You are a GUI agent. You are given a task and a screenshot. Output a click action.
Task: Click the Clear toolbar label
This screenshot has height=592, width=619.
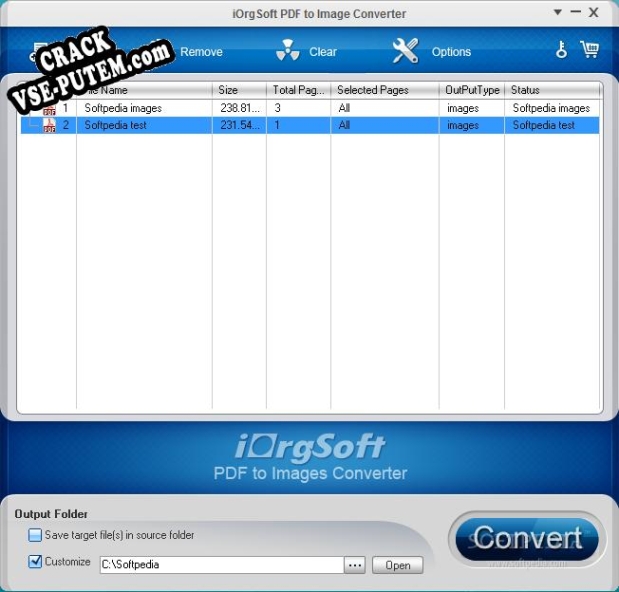pos(323,52)
